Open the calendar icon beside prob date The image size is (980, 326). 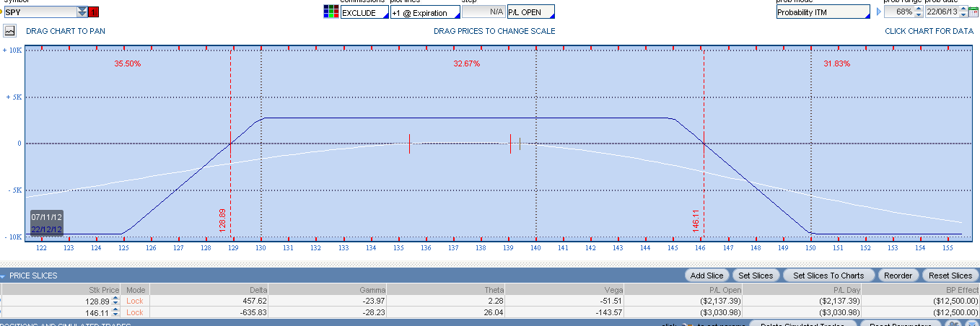(x=973, y=12)
